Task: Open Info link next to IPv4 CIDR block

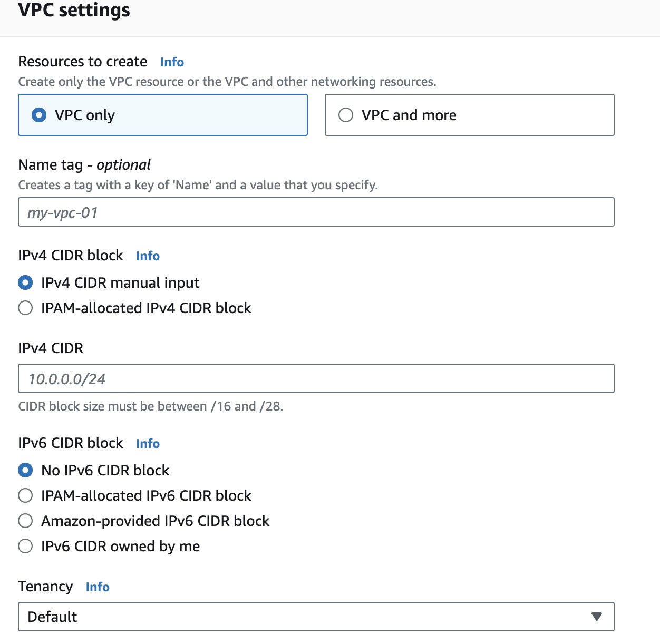Action: 148,256
